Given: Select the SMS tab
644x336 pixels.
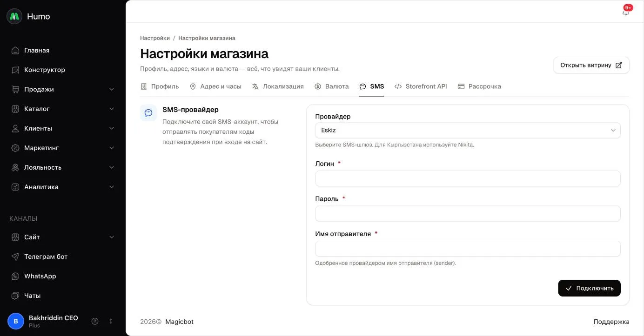Looking at the screenshot, I should click(x=372, y=86).
